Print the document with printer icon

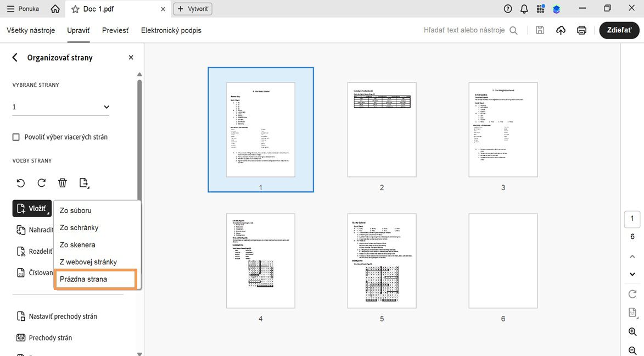(581, 30)
